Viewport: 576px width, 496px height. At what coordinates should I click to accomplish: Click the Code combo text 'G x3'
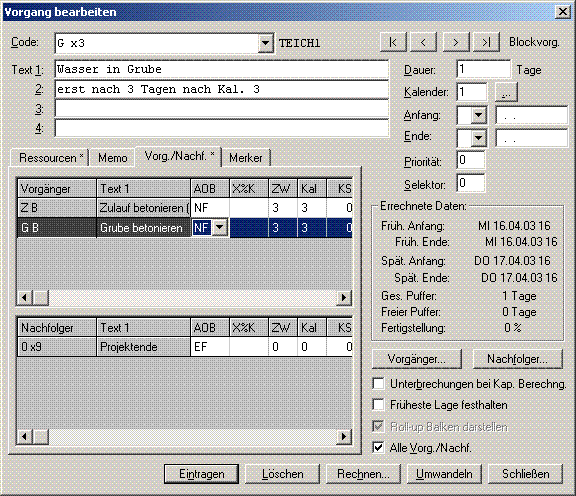(71, 43)
